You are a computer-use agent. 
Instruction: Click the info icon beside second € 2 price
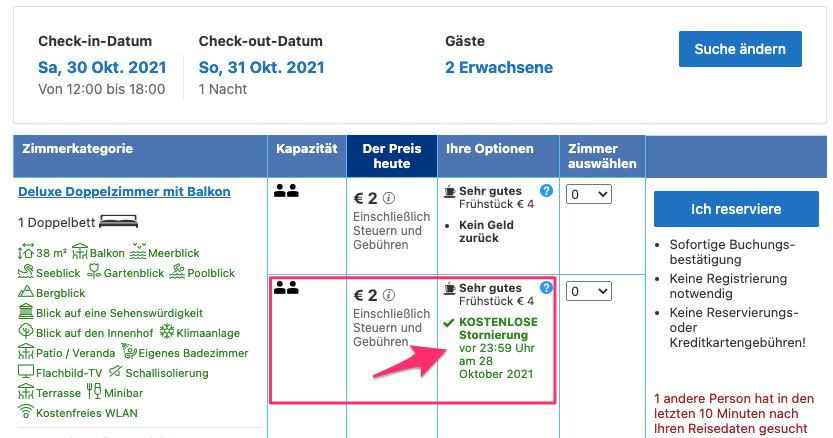389,295
